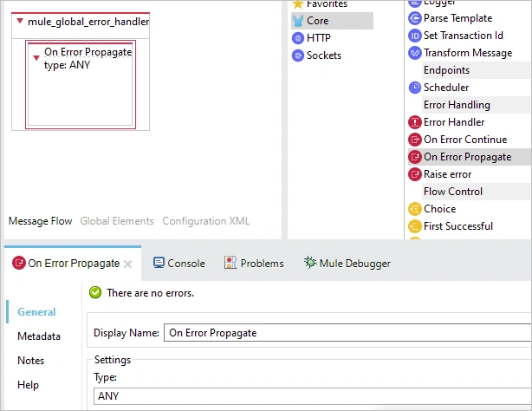This screenshot has width=532, height=411.
Task: Open the Configuration XML tab
Action: (x=206, y=221)
